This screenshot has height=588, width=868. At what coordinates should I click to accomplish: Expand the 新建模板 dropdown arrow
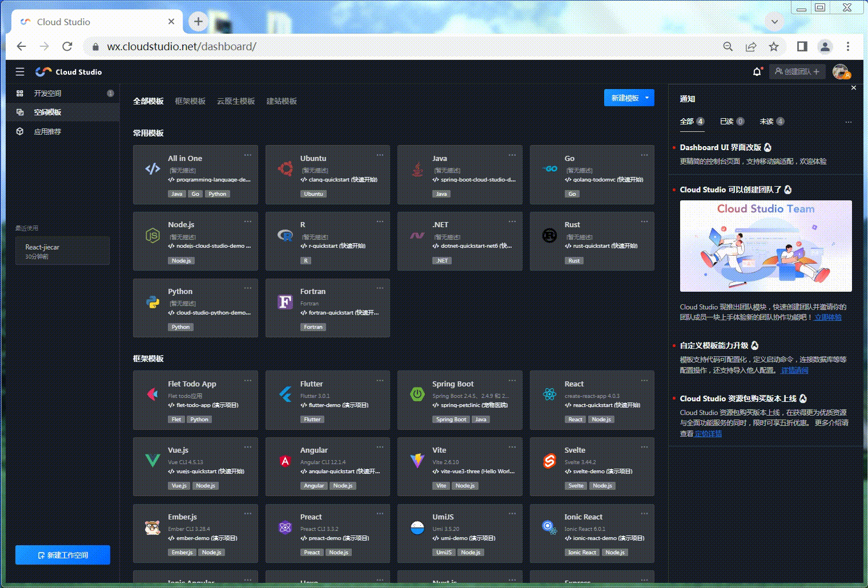[647, 98]
